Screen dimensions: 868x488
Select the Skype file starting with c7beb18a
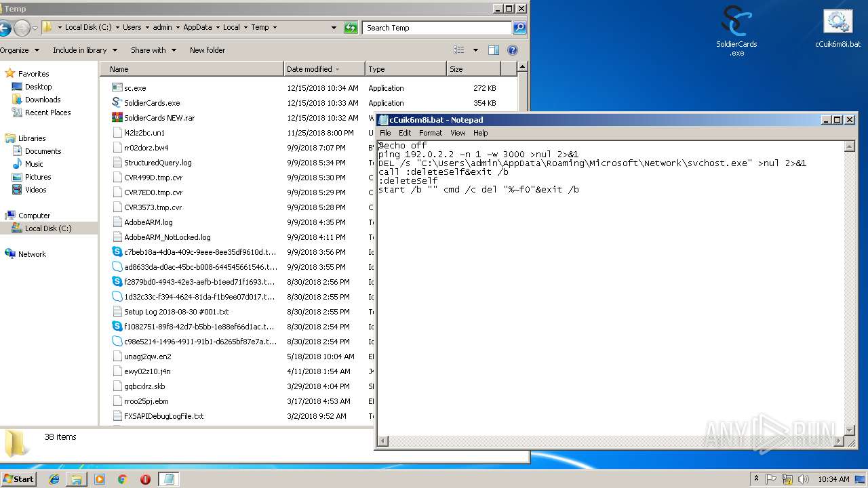coord(200,252)
